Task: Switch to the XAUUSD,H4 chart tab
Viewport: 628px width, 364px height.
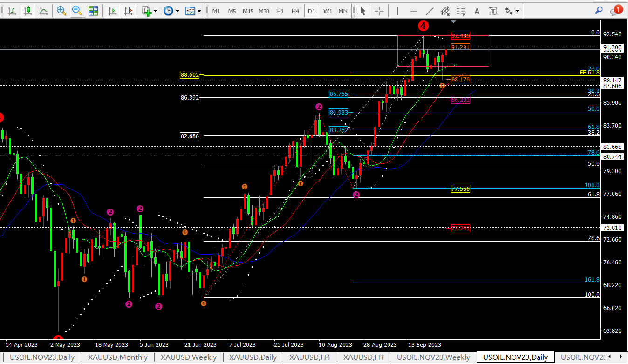Action: [310, 357]
